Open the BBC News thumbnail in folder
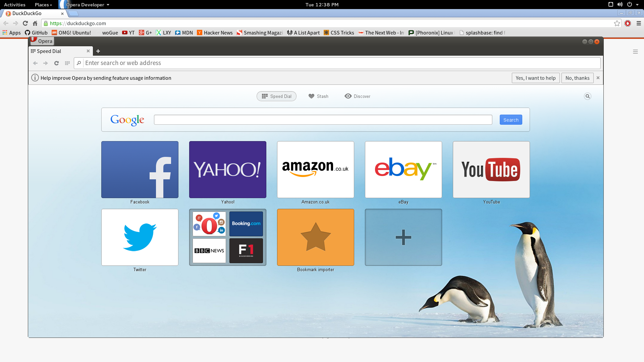This screenshot has width=644, height=362. pyautogui.click(x=209, y=251)
